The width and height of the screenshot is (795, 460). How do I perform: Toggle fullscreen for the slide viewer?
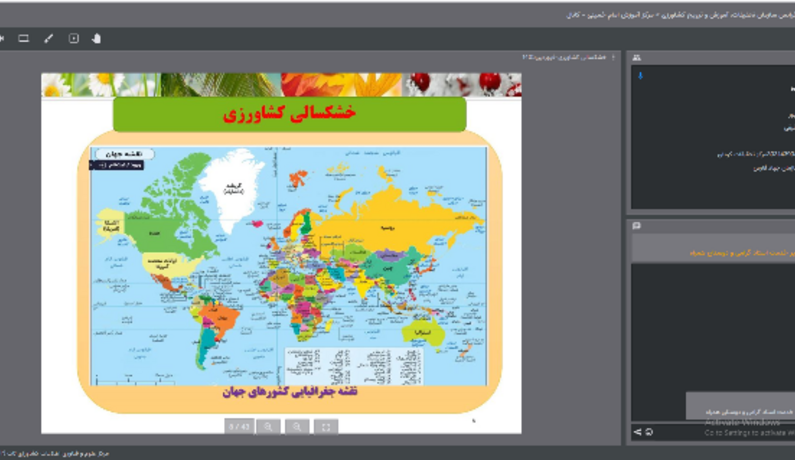[x=326, y=427]
